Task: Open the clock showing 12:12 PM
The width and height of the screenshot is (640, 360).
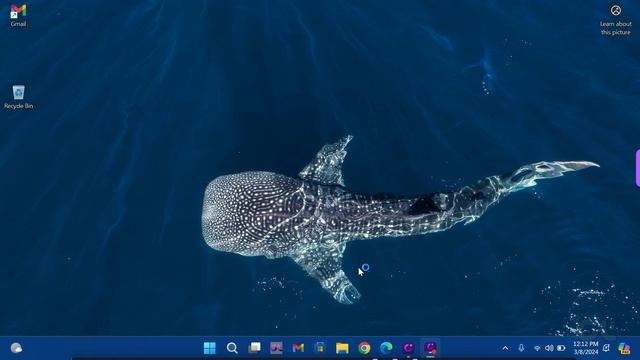Action: [x=586, y=348]
